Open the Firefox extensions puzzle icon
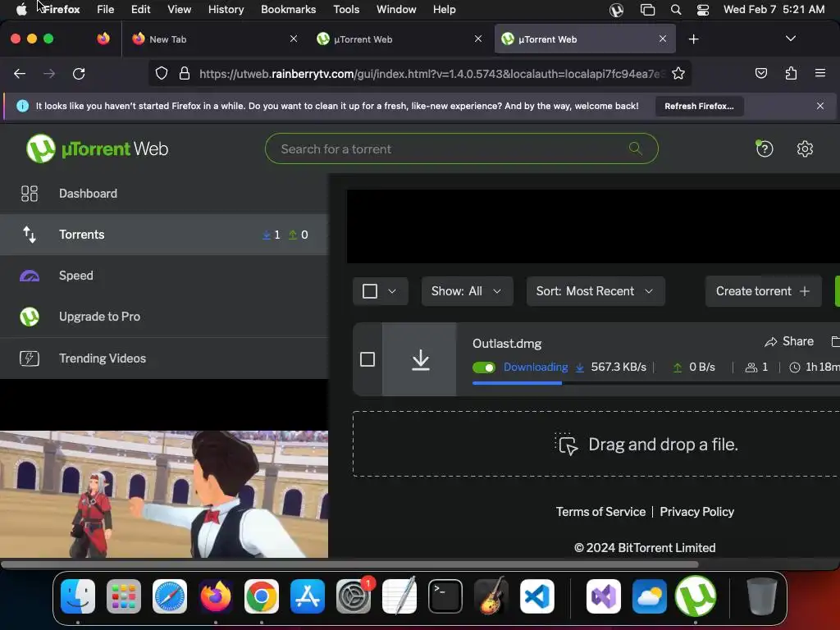This screenshot has width=840, height=630. 791,73
